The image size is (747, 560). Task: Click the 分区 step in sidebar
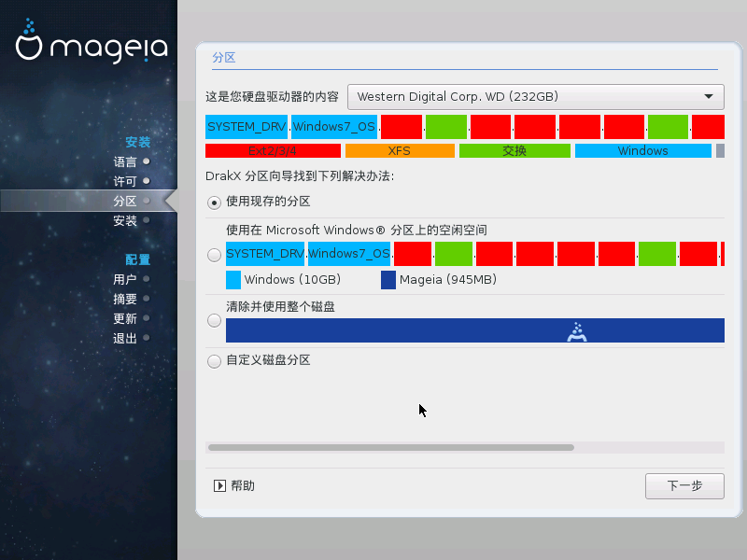click(x=125, y=201)
